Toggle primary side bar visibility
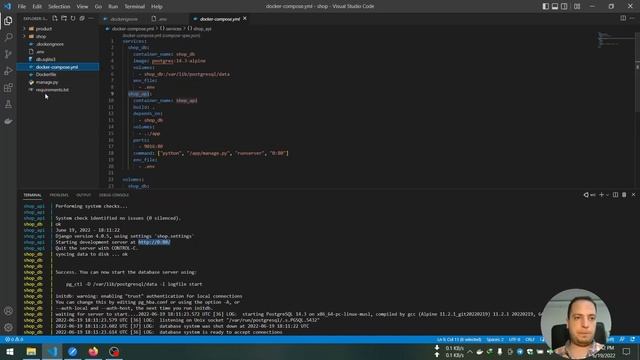Image resolution: width=640 pixels, height=360 pixels. pyautogui.click(x=546, y=6)
